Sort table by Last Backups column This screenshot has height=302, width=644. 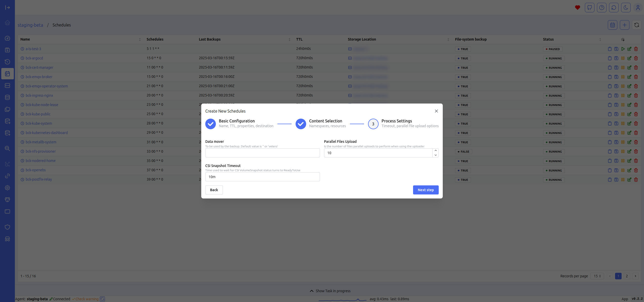tap(290, 40)
